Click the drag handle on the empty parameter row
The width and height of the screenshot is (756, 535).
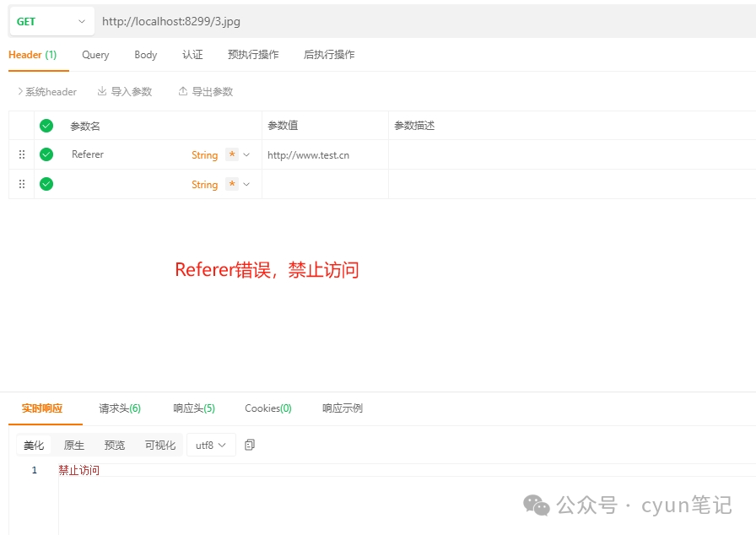[22, 184]
